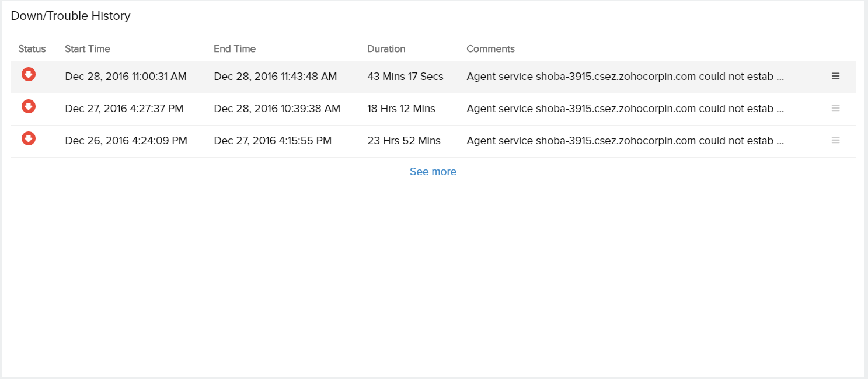Select the Agent service comment in the third outage row
This screenshot has height=379, width=868.
[x=625, y=141]
